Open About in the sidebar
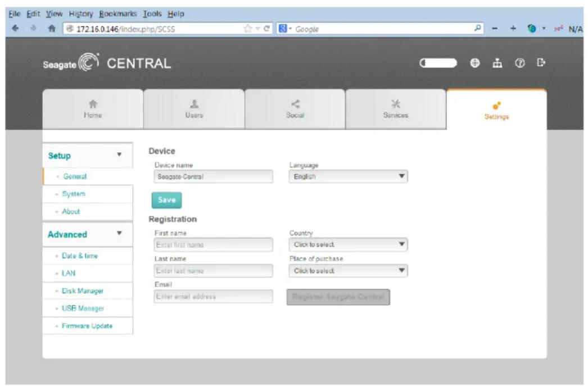Image resolution: width=588 pixels, height=386 pixels. (88, 211)
